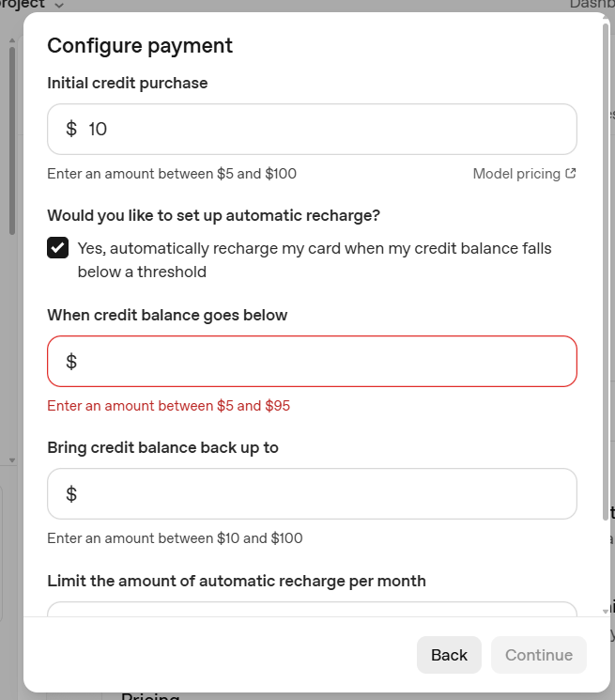Image resolution: width=615 pixels, height=700 pixels.
Task: Focus the 'Bring credit balance back up to' field
Action: (312, 493)
